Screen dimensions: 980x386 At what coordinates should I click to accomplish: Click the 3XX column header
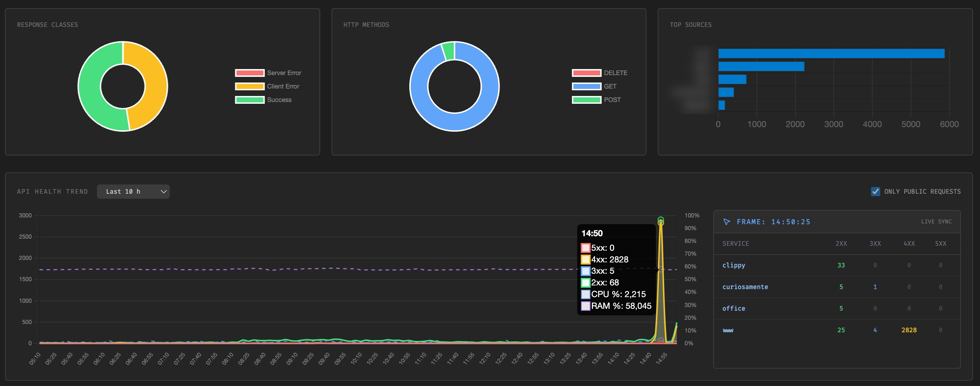(875, 244)
